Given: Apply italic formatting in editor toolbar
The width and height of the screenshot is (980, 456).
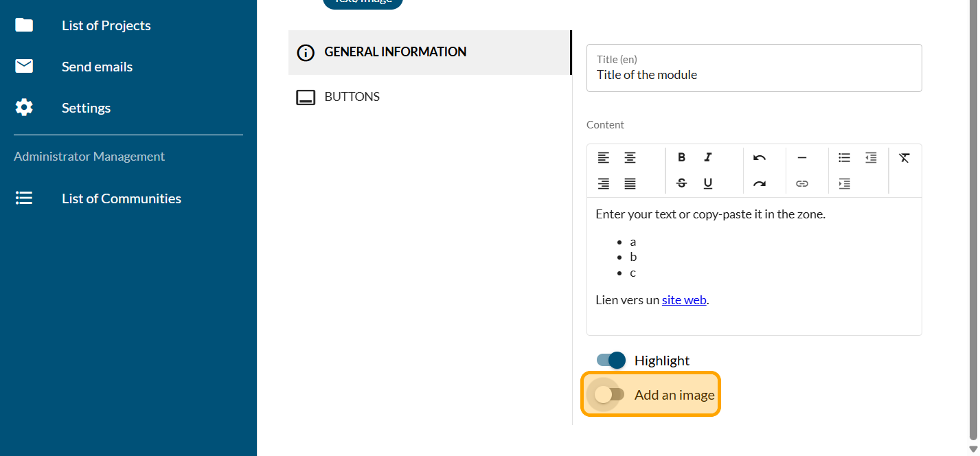Looking at the screenshot, I should point(708,157).
